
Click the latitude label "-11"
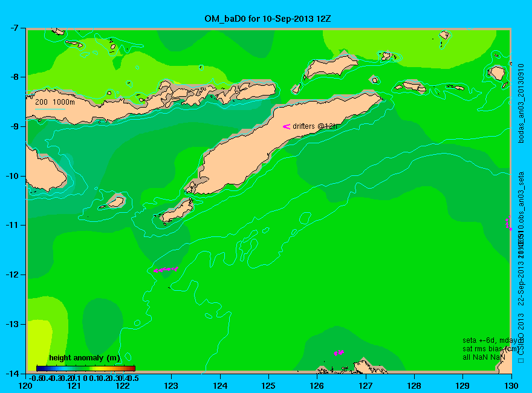point(12,225)
